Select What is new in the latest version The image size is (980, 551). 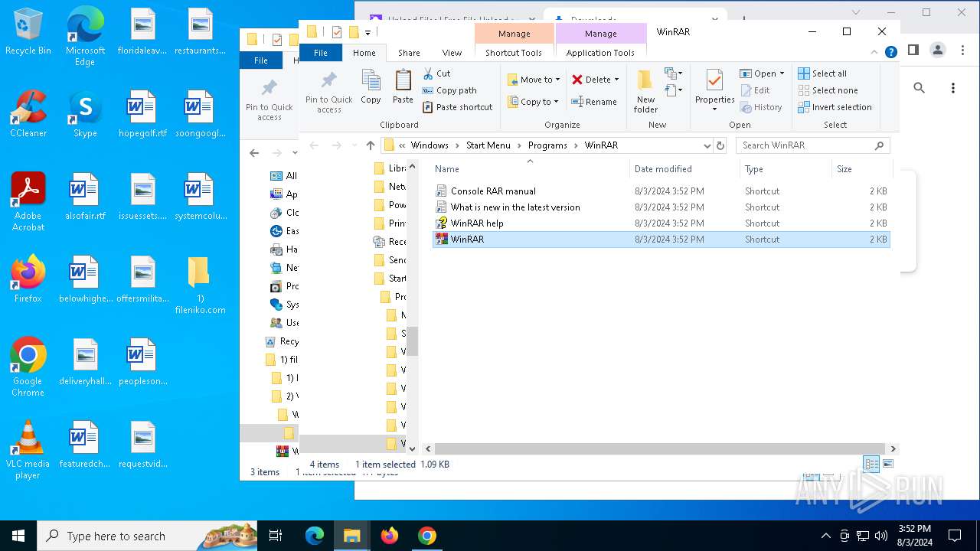(x=661, y=207)
